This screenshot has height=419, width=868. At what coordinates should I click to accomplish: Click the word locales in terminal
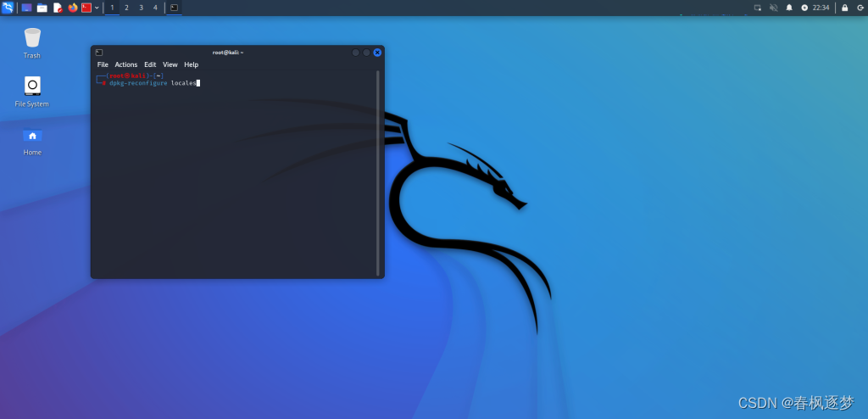pos(184,83)
